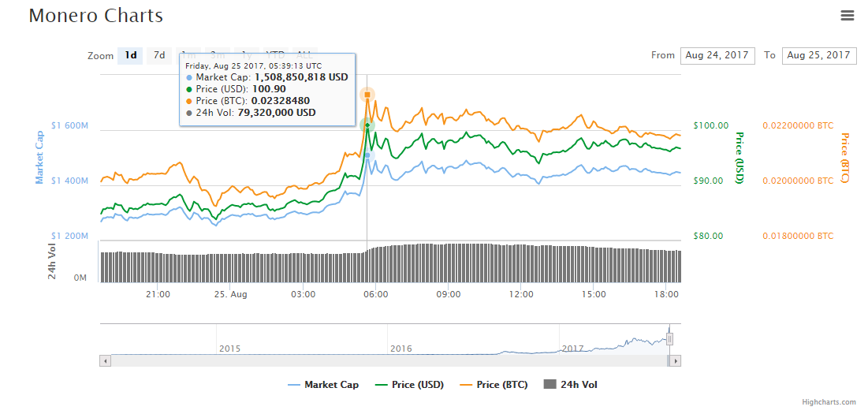Select the 1y zoom range
The image size is (868, 414).
(x=246, y=55)
